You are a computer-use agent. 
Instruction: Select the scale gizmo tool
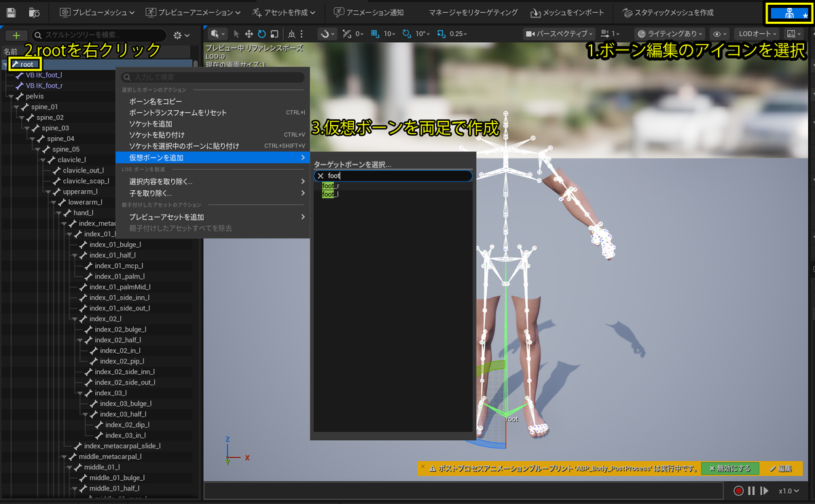point(273,33)
